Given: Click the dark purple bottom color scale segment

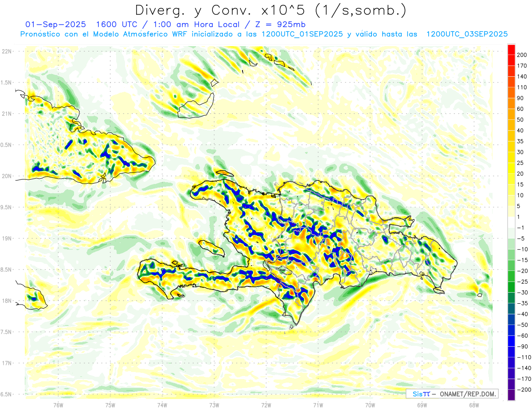Looking at the screenshot, I should 511,395.
